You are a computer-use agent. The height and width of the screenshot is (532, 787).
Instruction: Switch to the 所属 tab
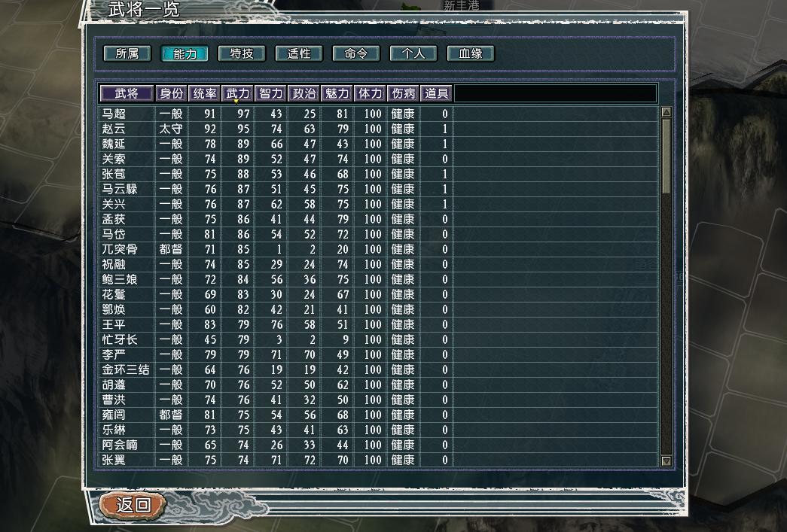[x=127, y=53]
